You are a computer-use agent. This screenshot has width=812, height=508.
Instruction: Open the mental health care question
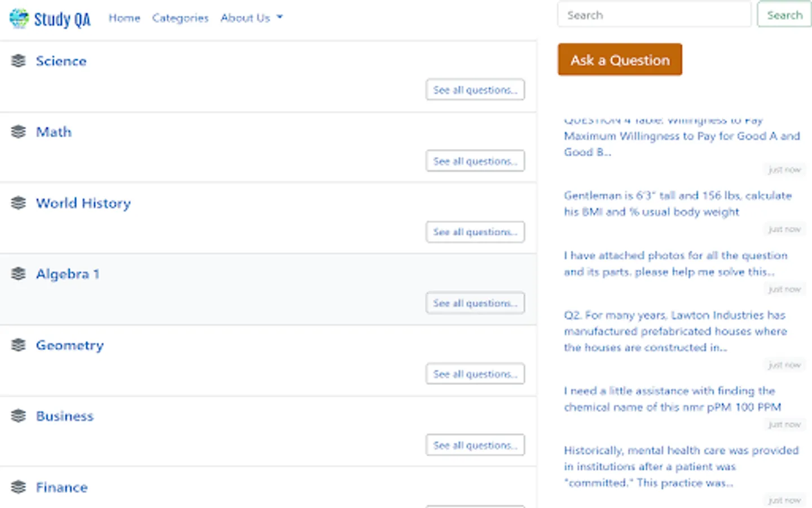pyautogui.click(x=681, y=467)
